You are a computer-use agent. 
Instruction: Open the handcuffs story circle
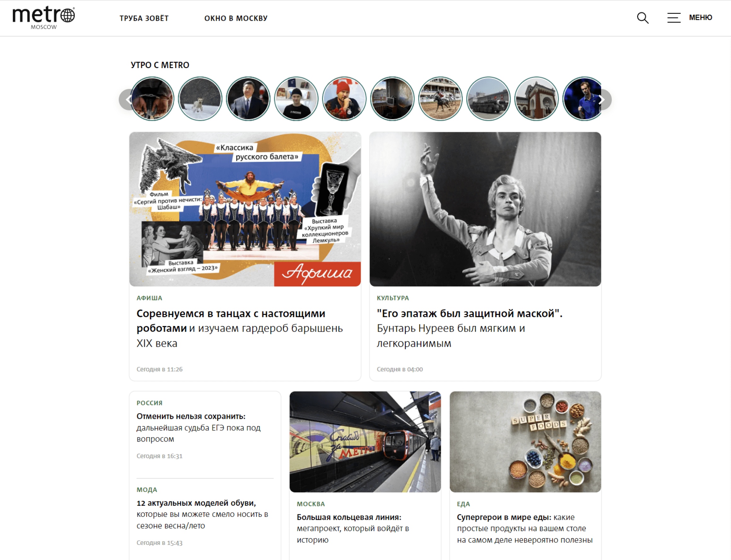coord(152,99)
